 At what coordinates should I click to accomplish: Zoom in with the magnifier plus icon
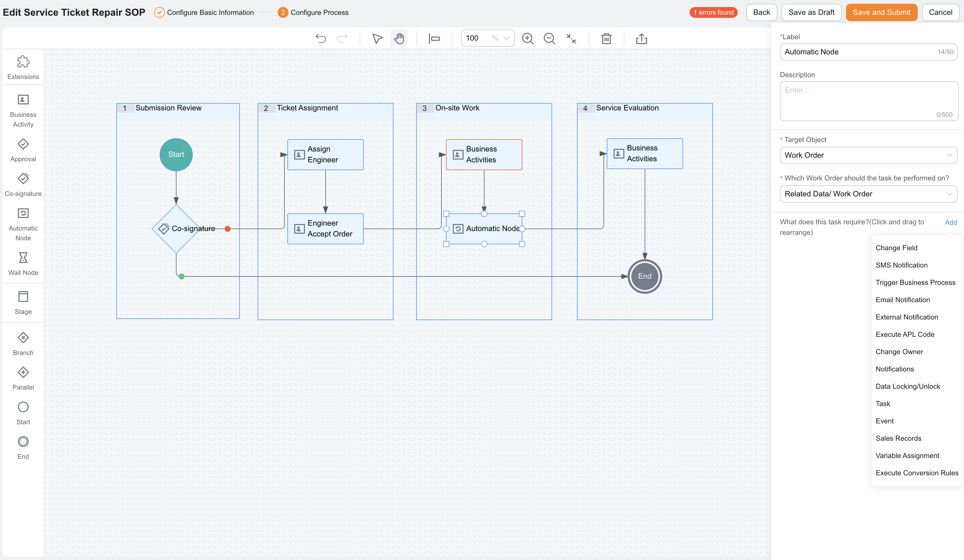point(528,38)
